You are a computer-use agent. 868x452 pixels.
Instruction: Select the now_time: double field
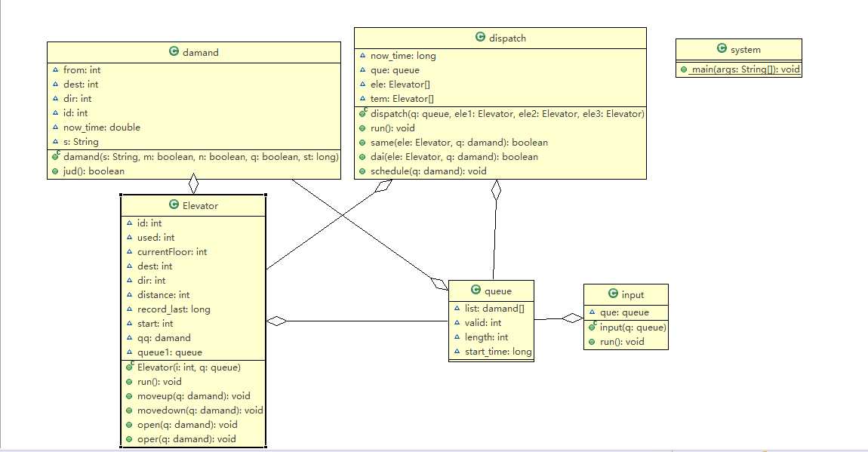[x=102, y=128]
